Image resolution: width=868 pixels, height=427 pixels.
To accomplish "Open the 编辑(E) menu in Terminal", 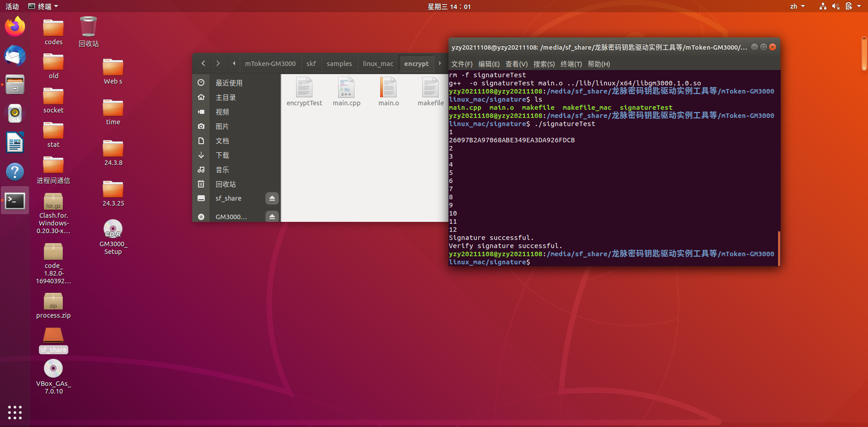I will point(489,64).
